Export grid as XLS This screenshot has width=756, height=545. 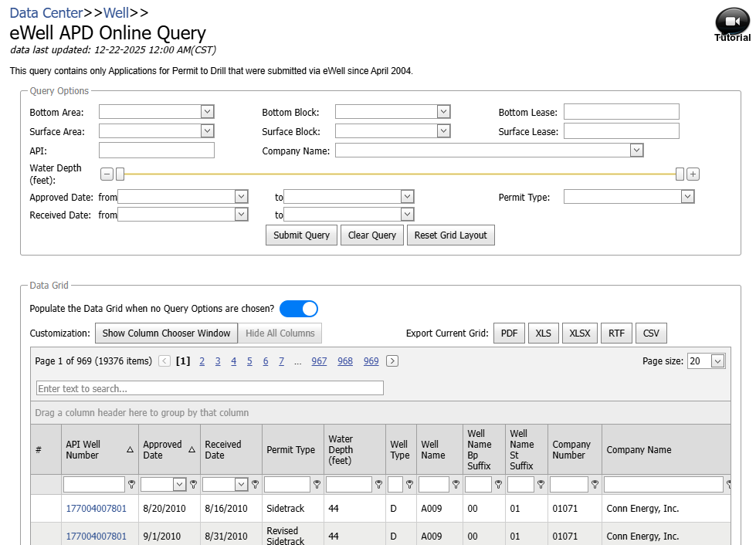point(543,333)
